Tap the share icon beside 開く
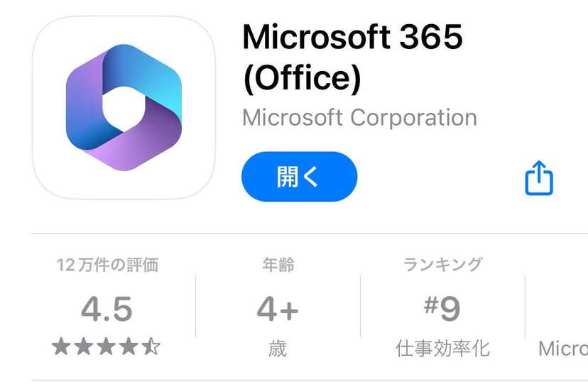Viewport: 588px width, 392px height. tap(539, 178)
